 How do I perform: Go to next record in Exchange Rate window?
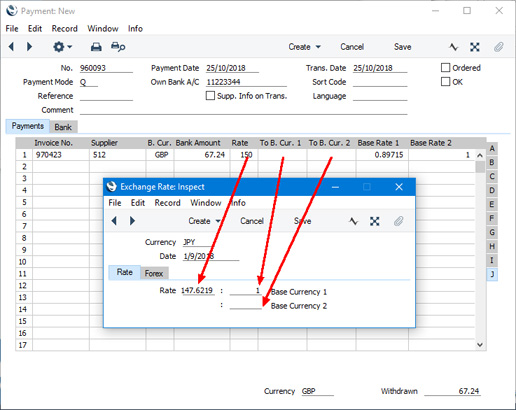point(132,221)
